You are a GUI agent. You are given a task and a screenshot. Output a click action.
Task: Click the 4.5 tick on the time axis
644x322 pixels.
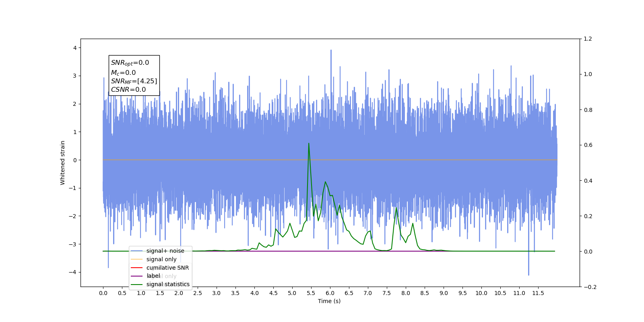(273, 293)
